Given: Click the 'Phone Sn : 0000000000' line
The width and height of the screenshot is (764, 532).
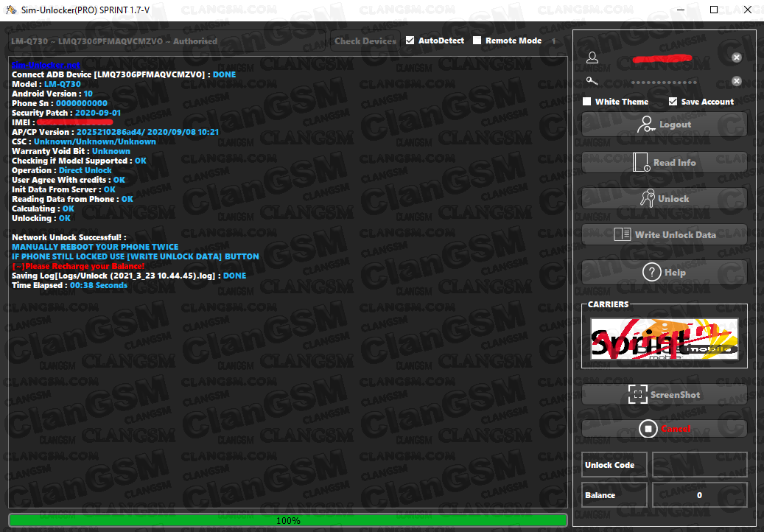Looking at the screenshot, I should coord(60,103).
